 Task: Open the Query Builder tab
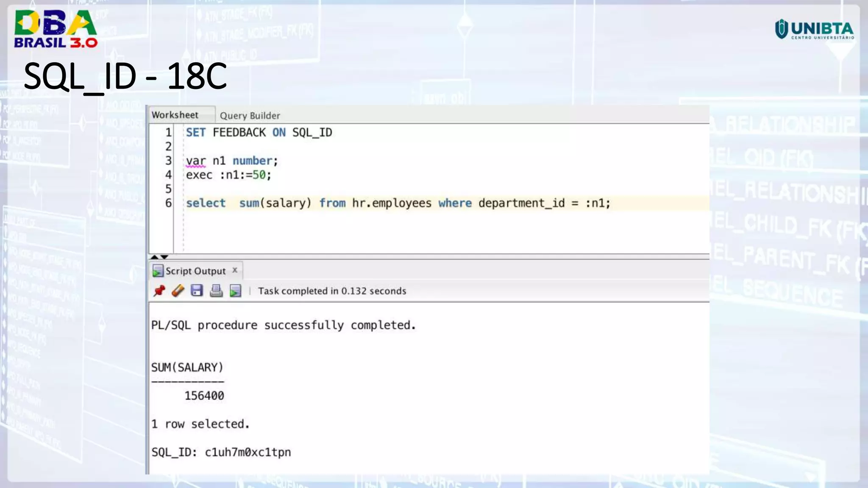[x=250, y=116]
